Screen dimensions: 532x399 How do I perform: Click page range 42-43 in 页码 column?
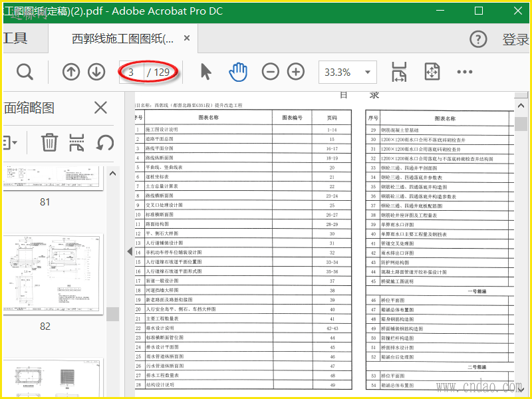click(332, 329)
